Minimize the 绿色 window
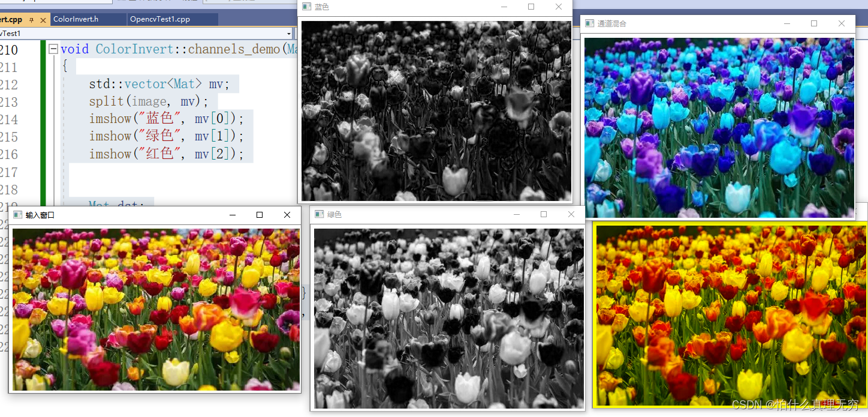The image size is (868, 417). pos(517,214)
